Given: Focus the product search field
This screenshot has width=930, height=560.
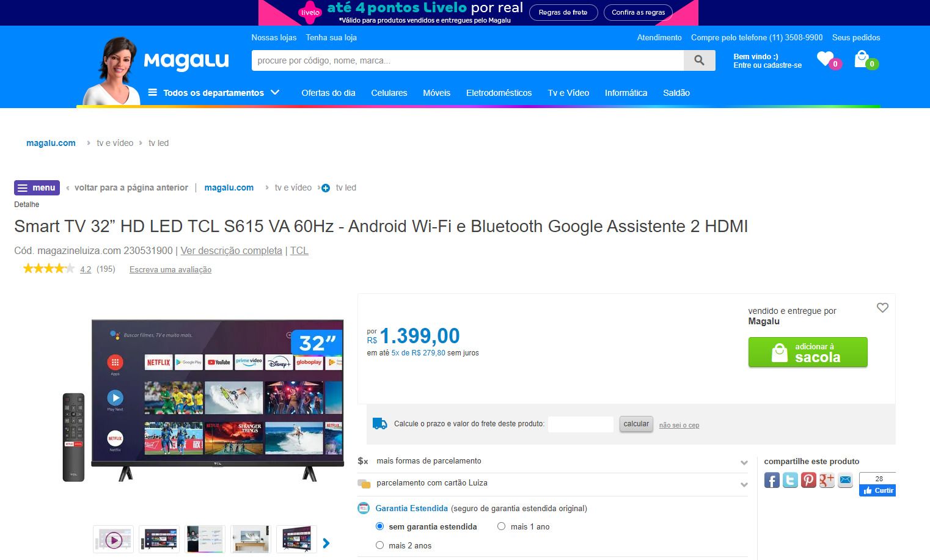Looking at the screenshot, I should point(467,60).
